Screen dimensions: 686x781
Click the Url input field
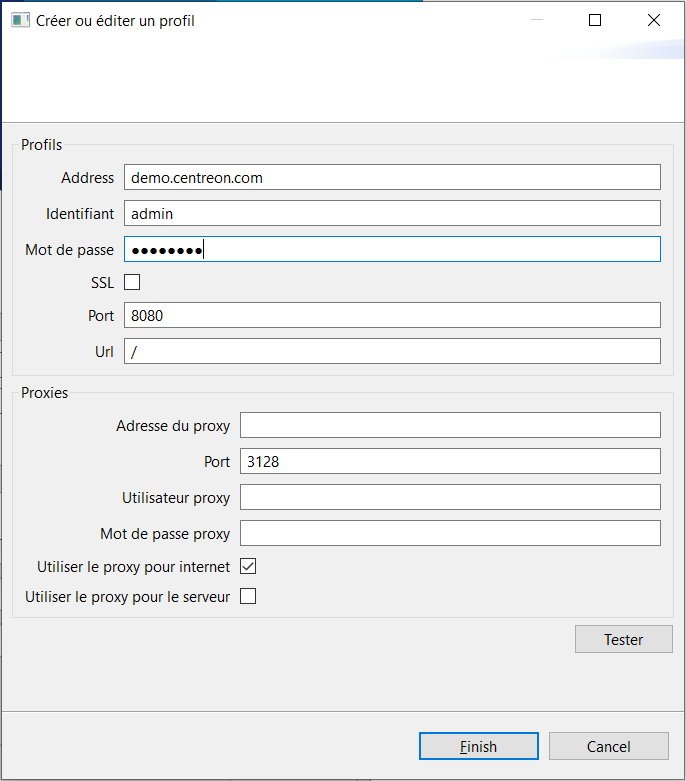392,351
